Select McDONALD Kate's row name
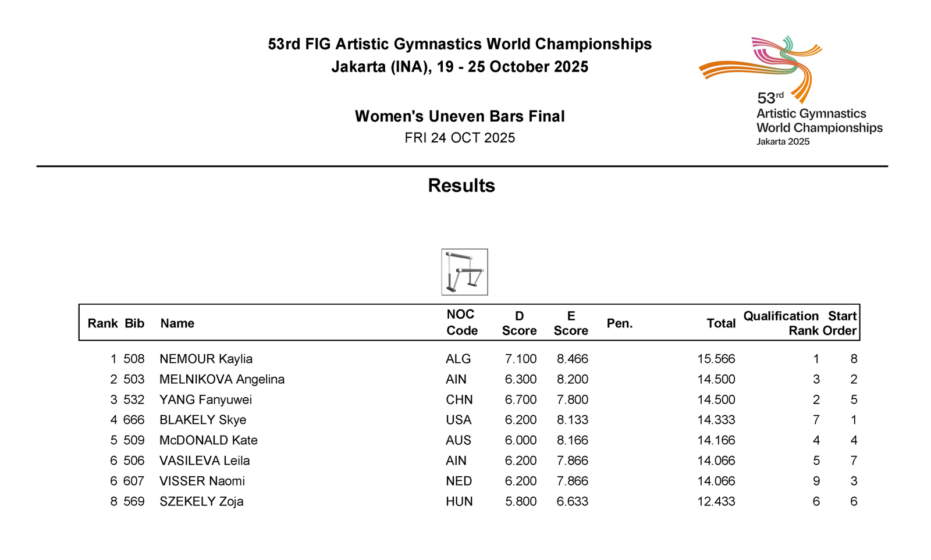The height and width of the screenshot is (560, 931). 208,440
